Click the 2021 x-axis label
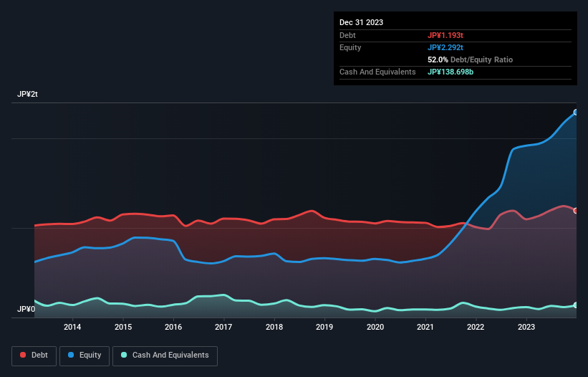588x377 pixels. click(425, 327)
